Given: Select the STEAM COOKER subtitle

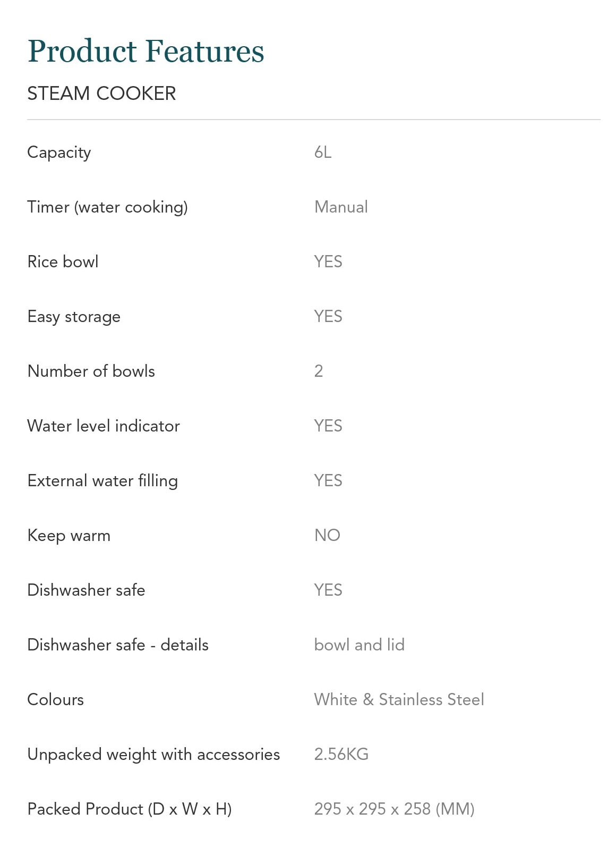Looking at the screenshot, I should click(x=101, y=94).
